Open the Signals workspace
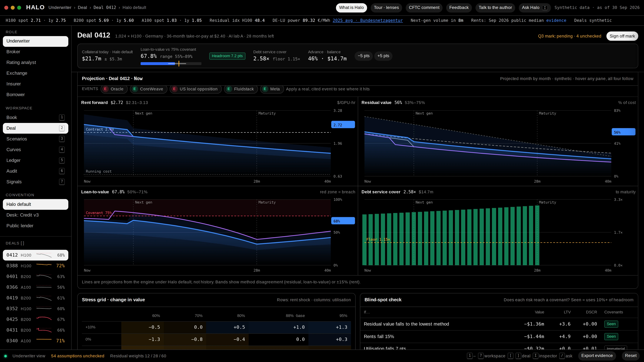This screenshot has height=362, width=644. [35, 182]
